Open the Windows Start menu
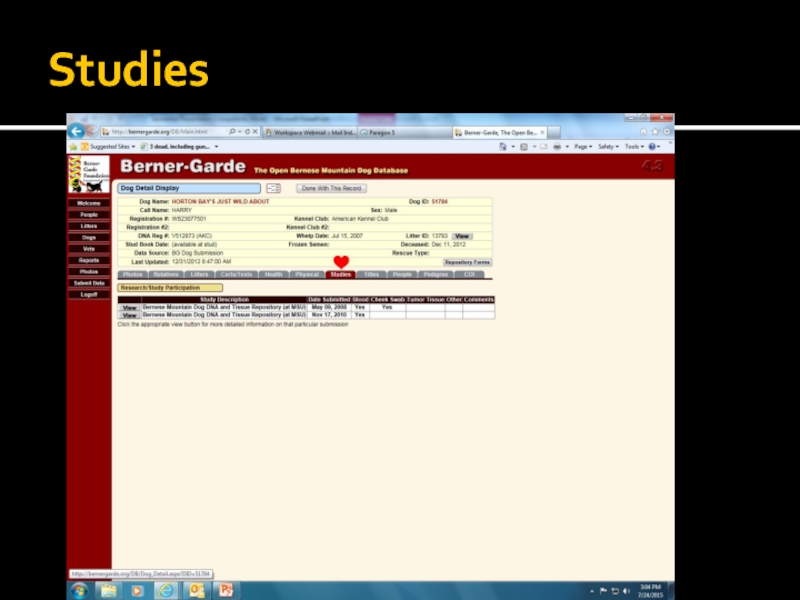This screenshot has height=600, width=800. tap(78, 590)
